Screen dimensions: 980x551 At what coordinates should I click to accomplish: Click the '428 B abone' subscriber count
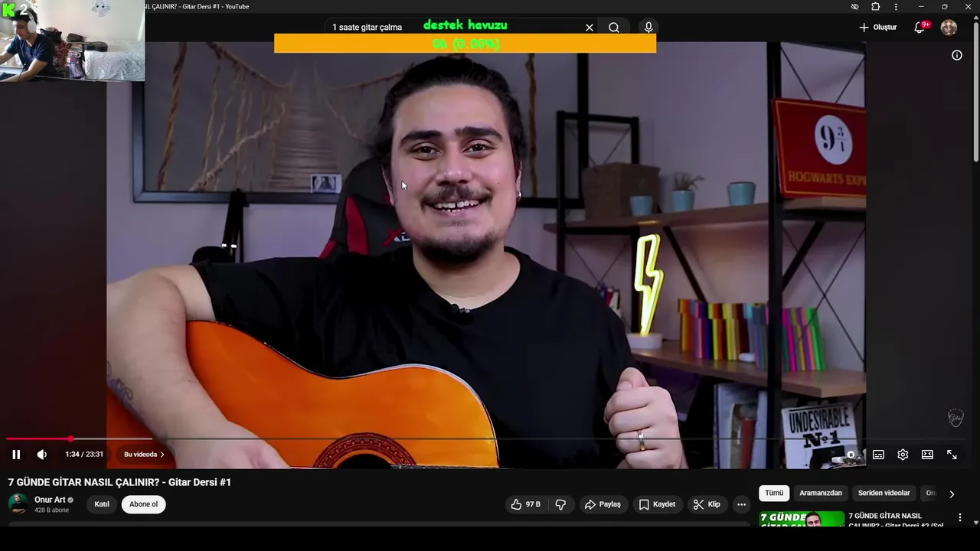coord(51,510)
